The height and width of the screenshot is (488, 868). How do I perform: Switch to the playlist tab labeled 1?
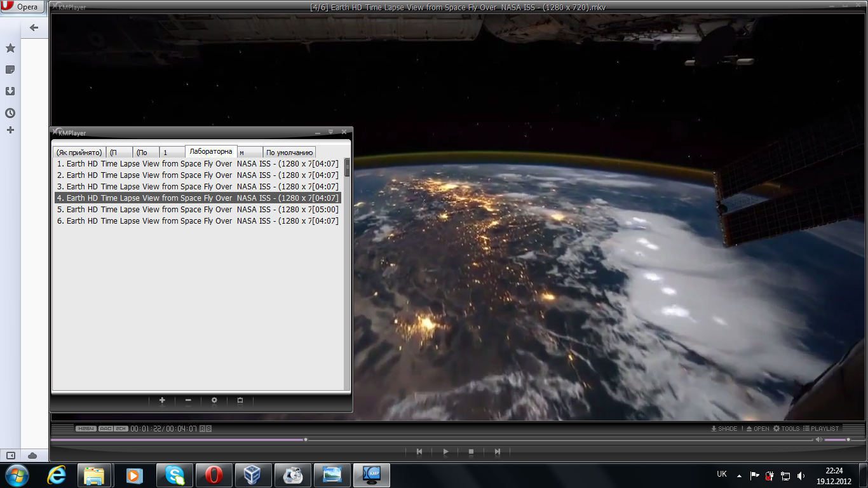click(172, 152)
